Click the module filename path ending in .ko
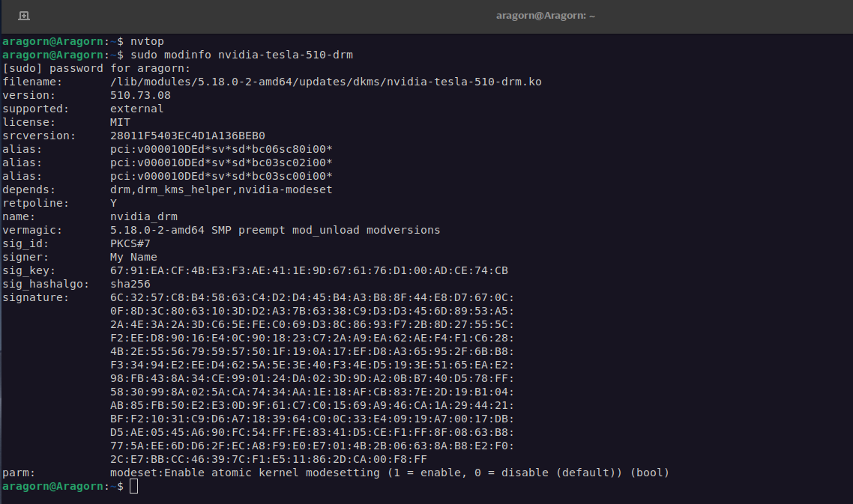The image size is (853, 504). point(325,82)
